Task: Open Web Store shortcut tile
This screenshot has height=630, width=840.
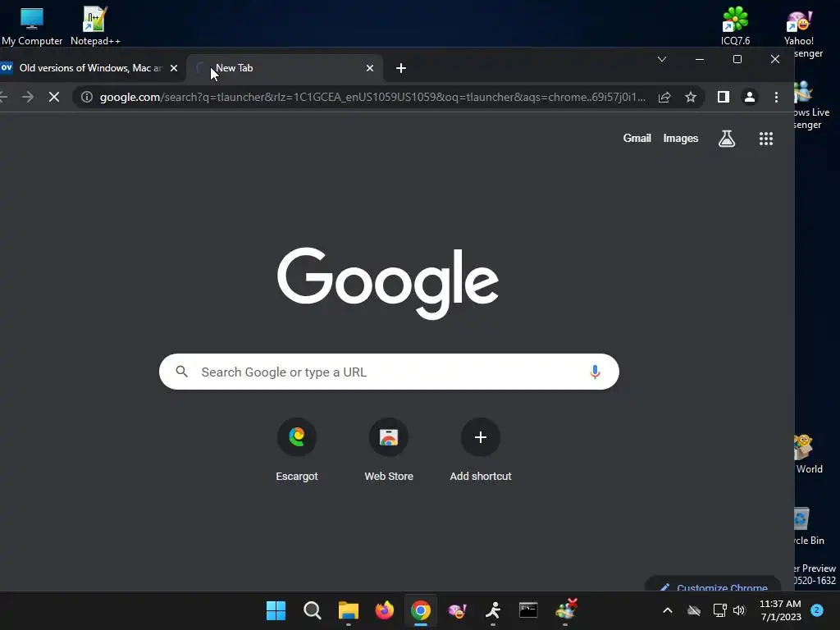Action: [389, 450]
